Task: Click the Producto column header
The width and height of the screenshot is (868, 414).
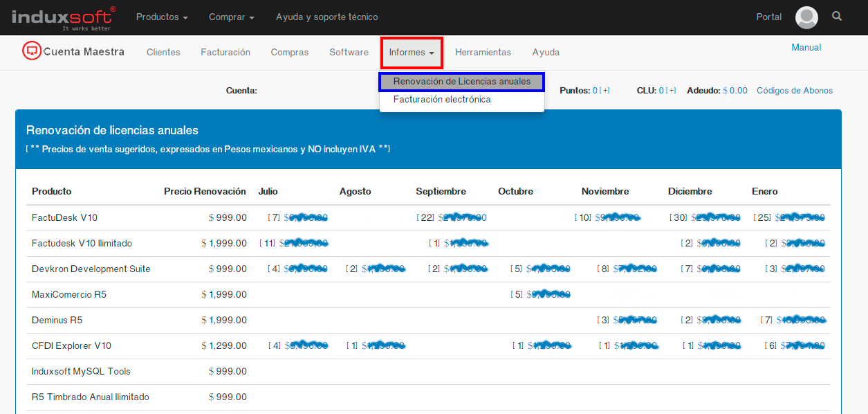Action: point(52,192)
